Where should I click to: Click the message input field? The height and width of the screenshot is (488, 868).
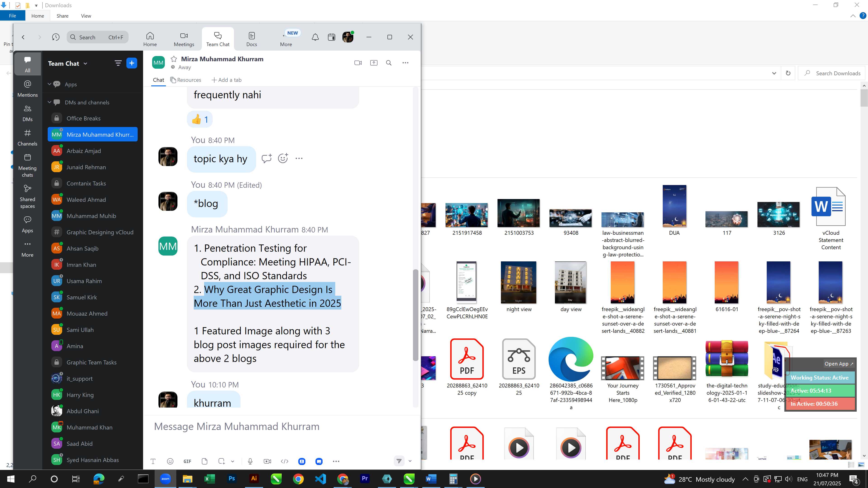tap(282, 426)
